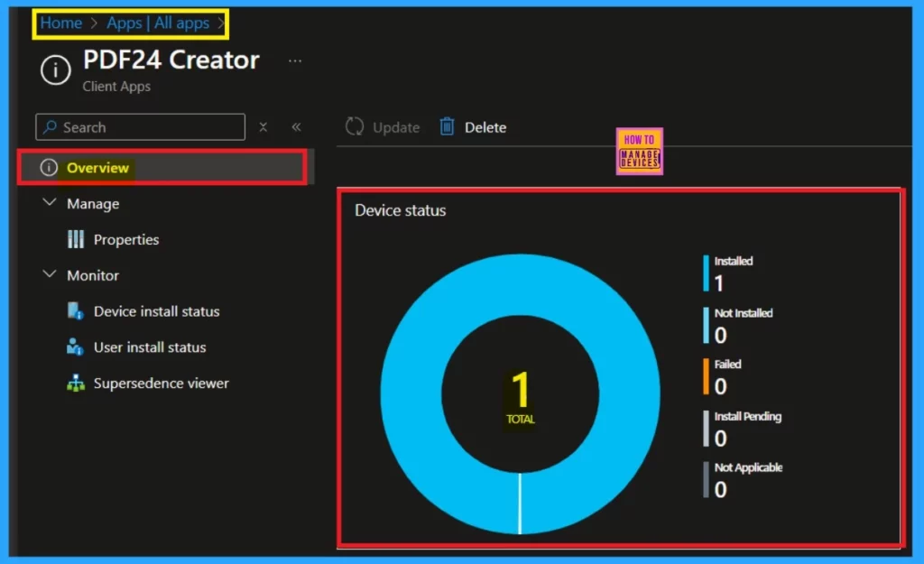
Task: Click the Install Pending legend bar
Action: 706,428
